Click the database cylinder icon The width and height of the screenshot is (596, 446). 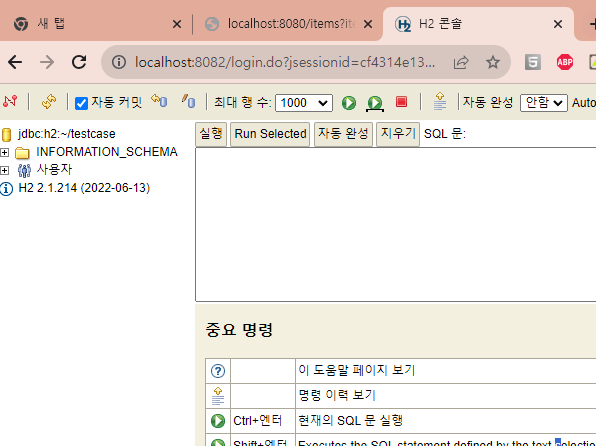point(6,134)
